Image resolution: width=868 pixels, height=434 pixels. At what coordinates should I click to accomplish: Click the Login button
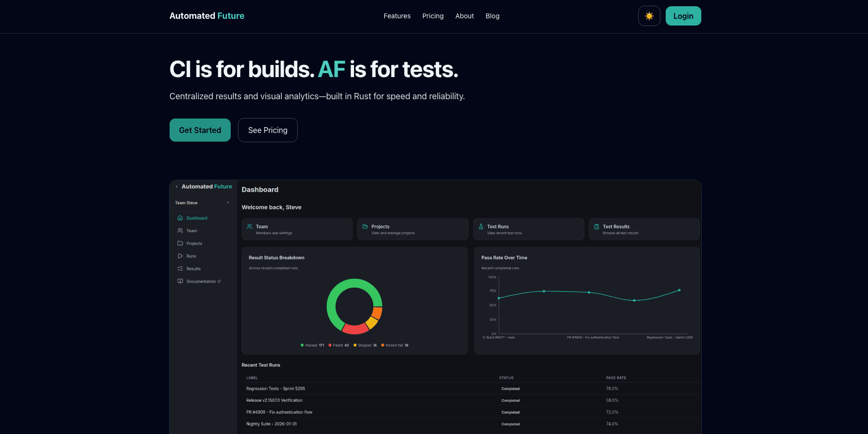point(683,16)
